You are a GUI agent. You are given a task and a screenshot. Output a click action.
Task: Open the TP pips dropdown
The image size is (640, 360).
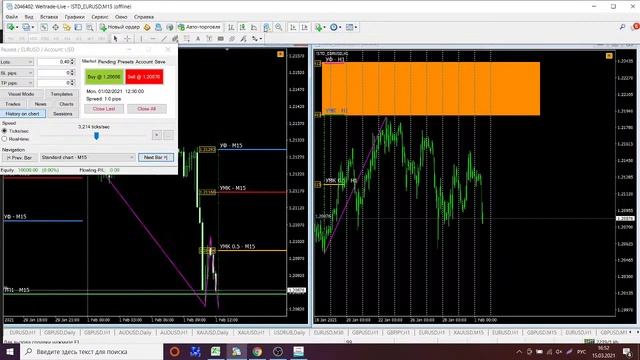tap(17, 83)
